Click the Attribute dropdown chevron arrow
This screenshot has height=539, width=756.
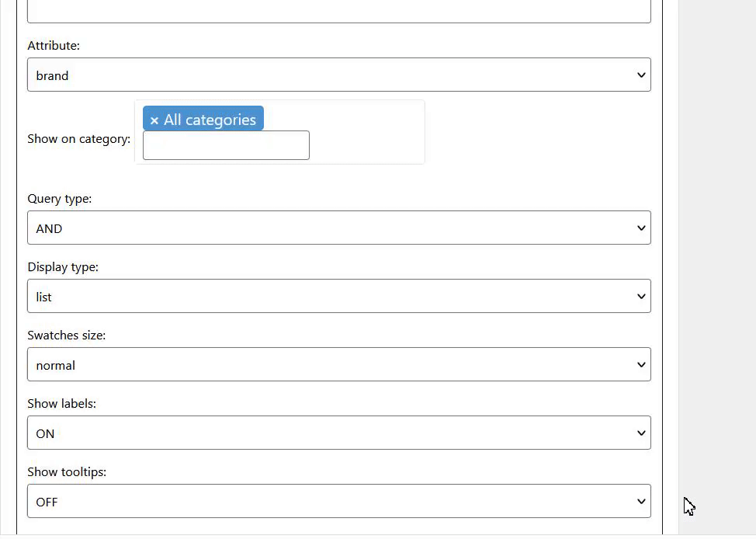click(x=641, y=75)
